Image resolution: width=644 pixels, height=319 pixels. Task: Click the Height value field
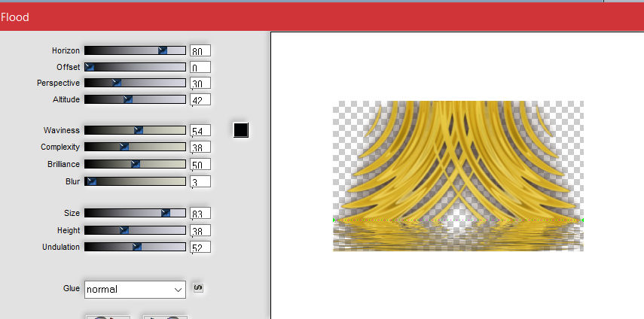(200, 230)
